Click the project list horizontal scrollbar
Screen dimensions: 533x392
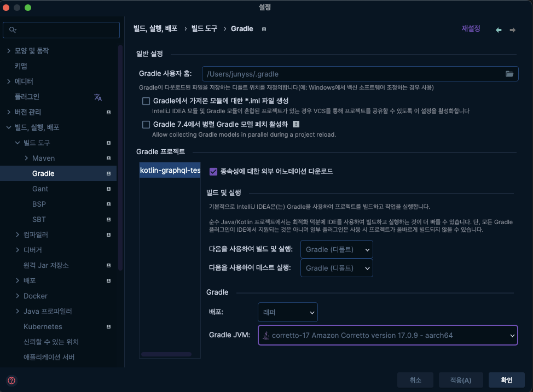[x=166, y=354]
